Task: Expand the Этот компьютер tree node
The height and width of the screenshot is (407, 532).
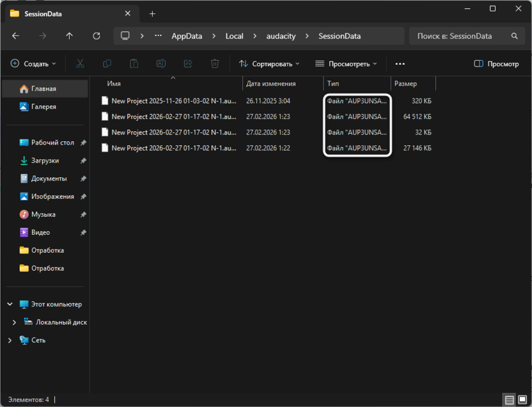Action: [10, 304]
